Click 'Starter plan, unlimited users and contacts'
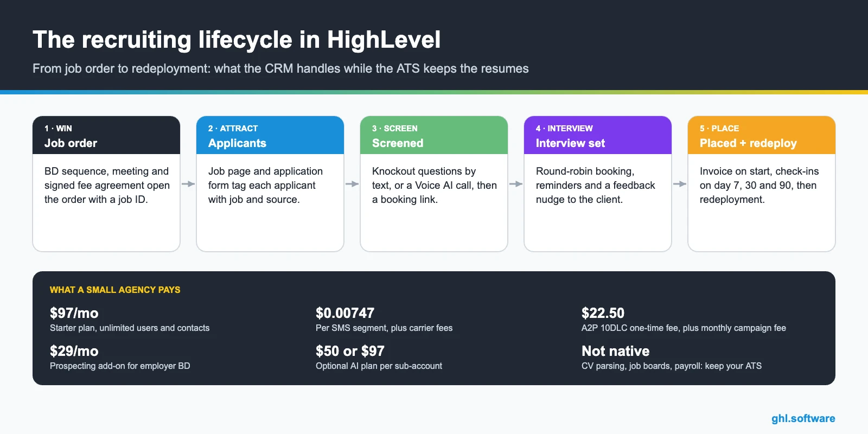 click(x=130, y=328)
